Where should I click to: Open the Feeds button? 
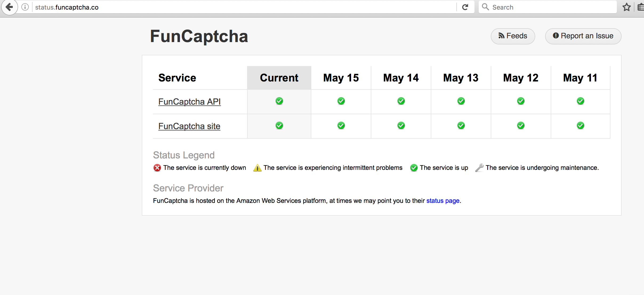tap(513, 36)
